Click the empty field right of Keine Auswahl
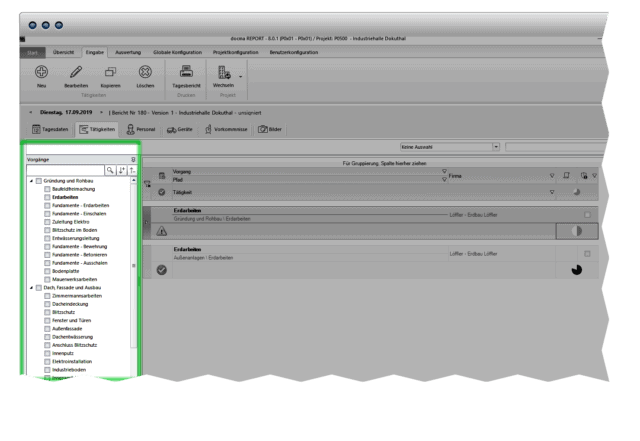The height and width of the screenshot is (441, 640). click(x=554, y=147)
